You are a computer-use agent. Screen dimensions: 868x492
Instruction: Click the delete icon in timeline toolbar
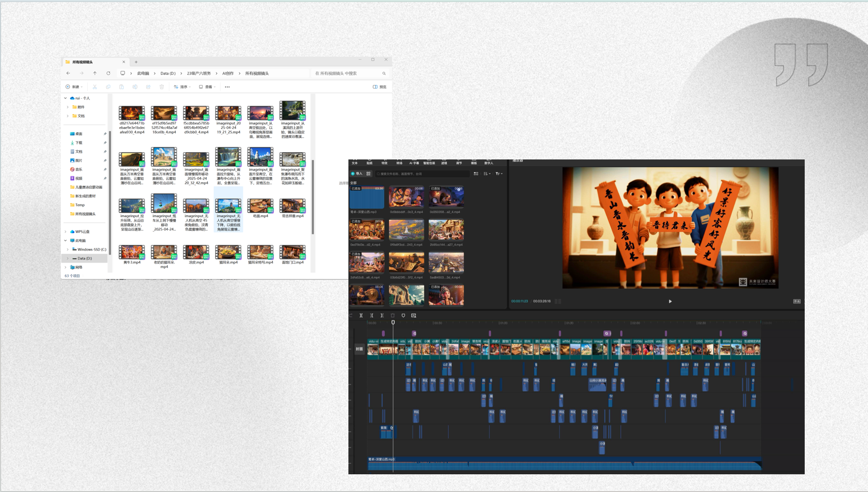click(392, 315)
